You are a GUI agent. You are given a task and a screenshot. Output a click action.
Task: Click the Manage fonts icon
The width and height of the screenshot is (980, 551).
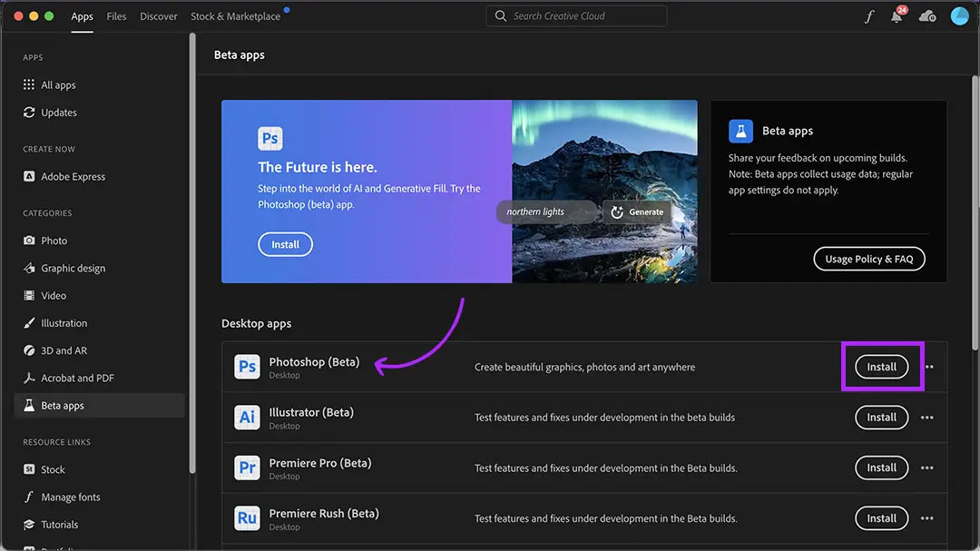[29, 497]
